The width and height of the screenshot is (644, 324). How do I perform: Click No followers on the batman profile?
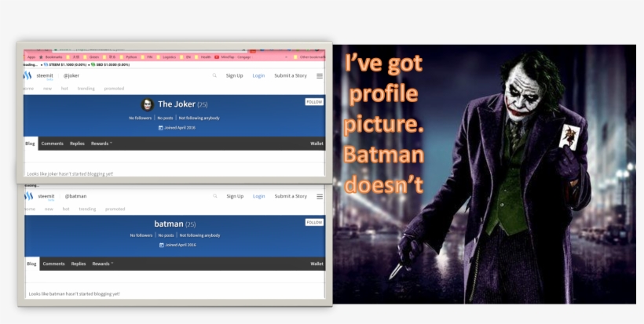141,235
